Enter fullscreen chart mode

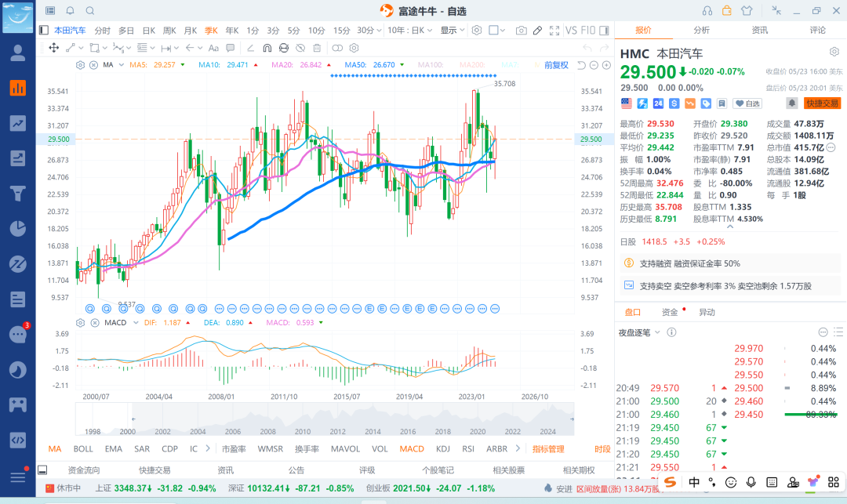[554, 31]
